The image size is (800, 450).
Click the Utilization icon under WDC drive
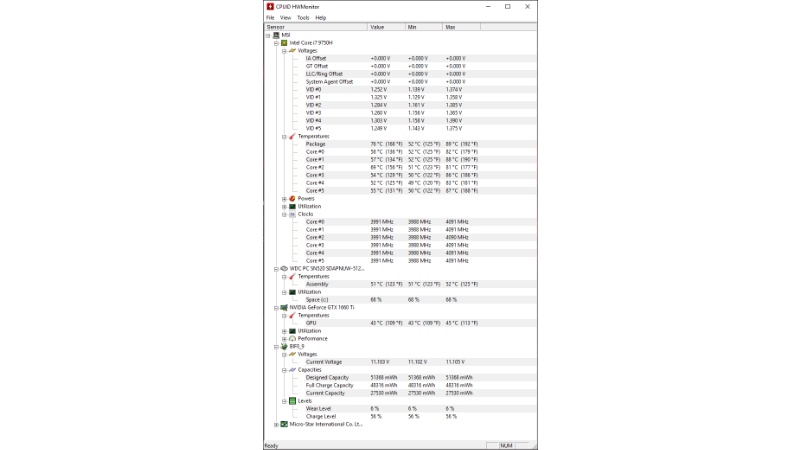[292, 292]
